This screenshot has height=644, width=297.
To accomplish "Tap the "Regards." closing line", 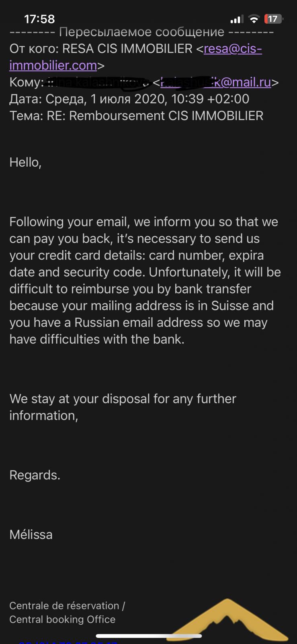I will click(35, 475).
